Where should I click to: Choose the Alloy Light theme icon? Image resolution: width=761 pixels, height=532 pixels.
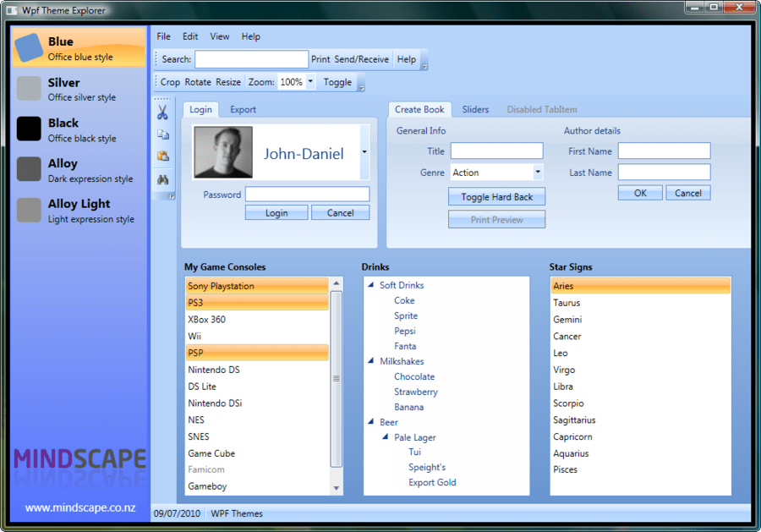[x=30, y=211]
